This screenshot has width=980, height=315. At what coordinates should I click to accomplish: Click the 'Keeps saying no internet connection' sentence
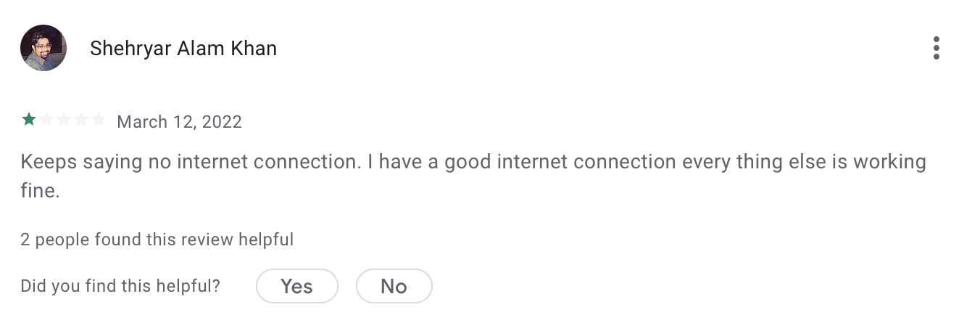[x=190, y=161]
